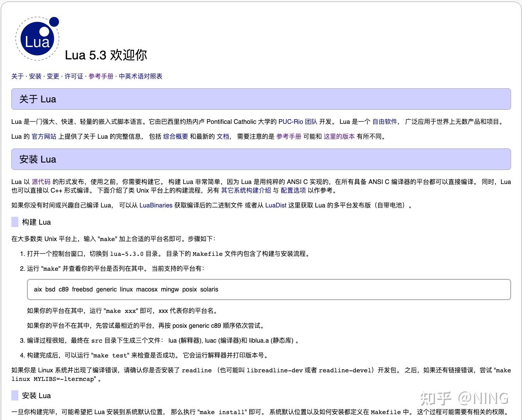Follow the 源代码 link

41,182
